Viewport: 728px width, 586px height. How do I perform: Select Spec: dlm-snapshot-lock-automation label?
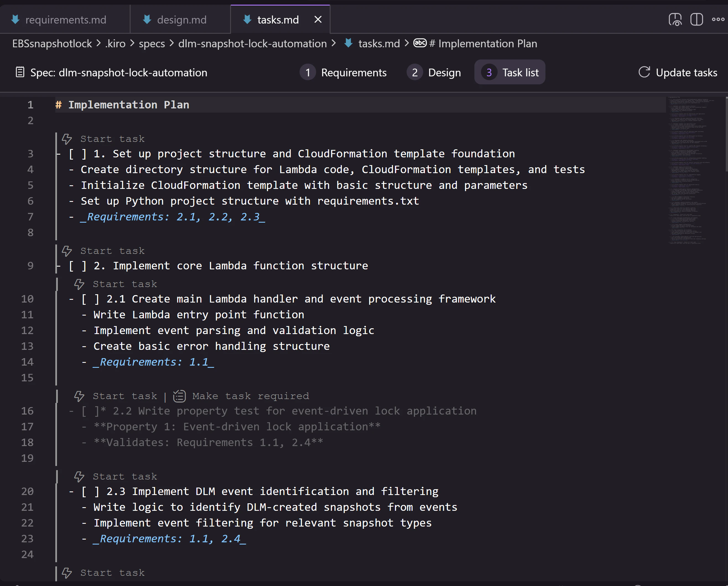pos(119,72)
